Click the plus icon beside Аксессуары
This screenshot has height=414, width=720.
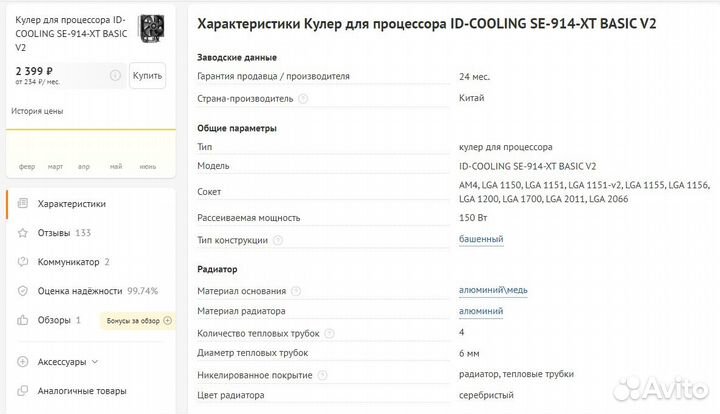click(x=22, y=362)
